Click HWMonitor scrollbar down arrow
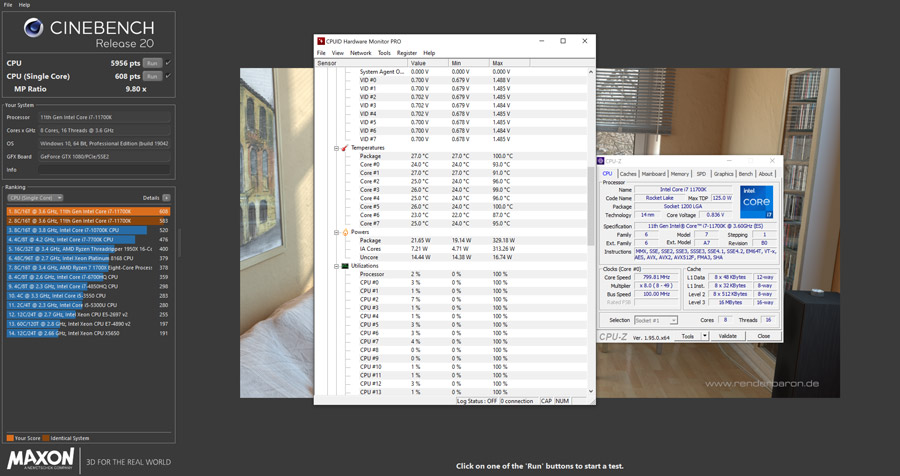This screenshot has width=900, height=476. tap(591, 391)
